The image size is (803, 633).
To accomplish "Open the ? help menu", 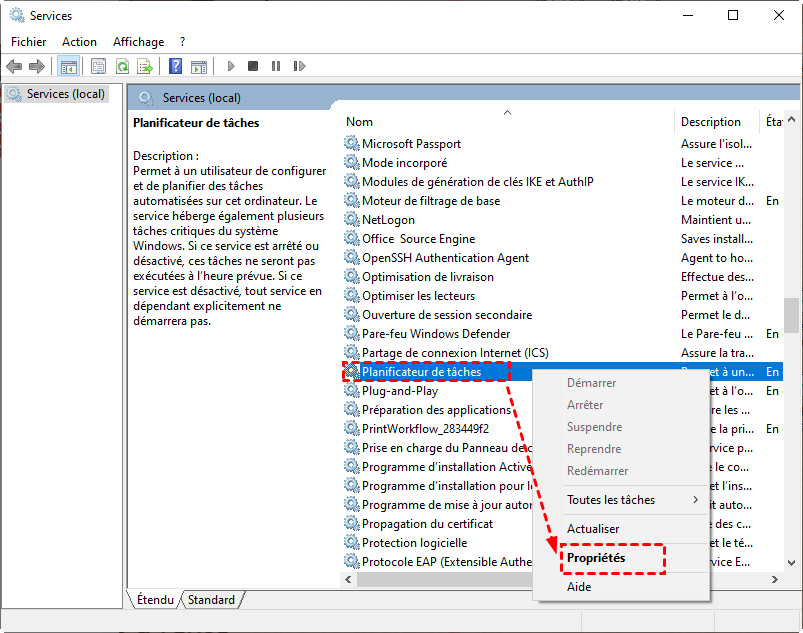I will [x=183, y=41].
